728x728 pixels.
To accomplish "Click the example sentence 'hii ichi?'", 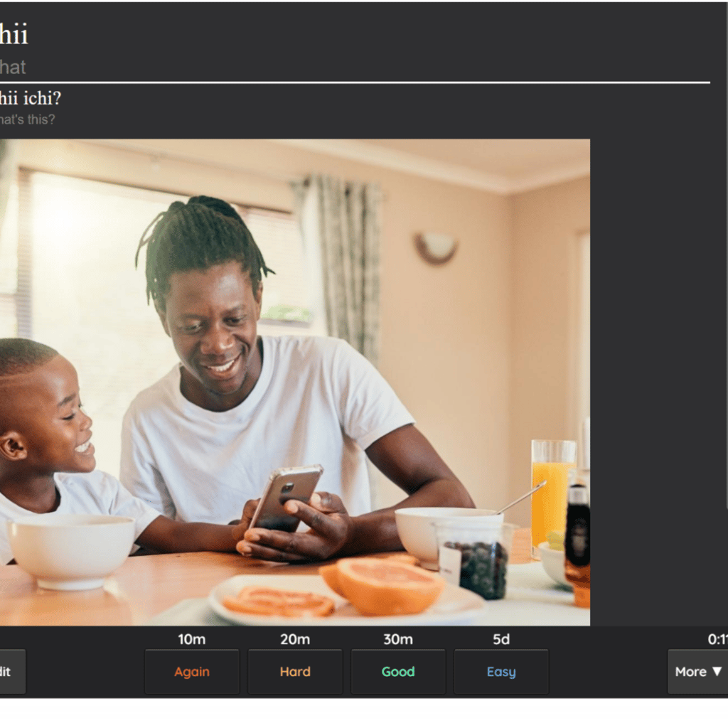I will tap(30, 98).
